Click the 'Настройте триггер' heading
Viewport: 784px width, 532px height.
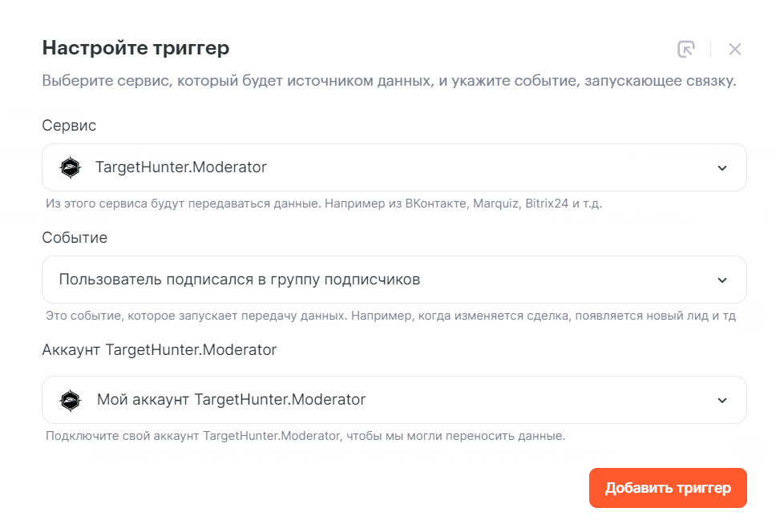tap(135, 48)
